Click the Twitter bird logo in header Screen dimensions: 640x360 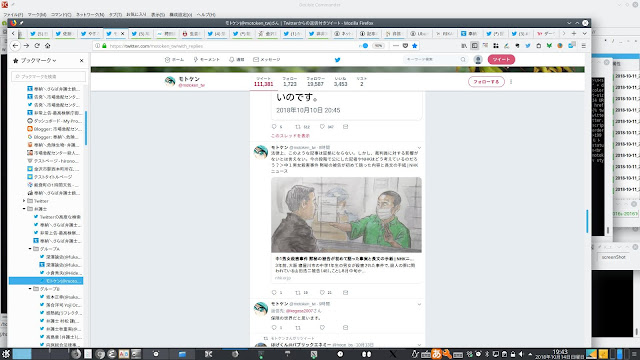tap(338, 60)
